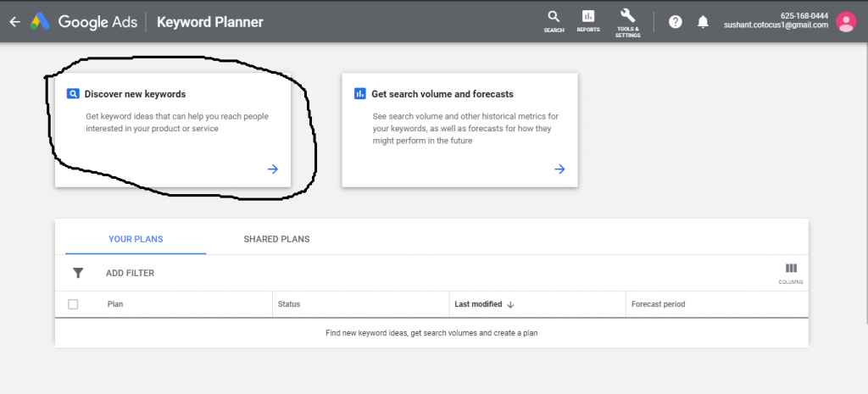Click the Status column header
This screenshot has height=394, width=868.
coord(289,304)
